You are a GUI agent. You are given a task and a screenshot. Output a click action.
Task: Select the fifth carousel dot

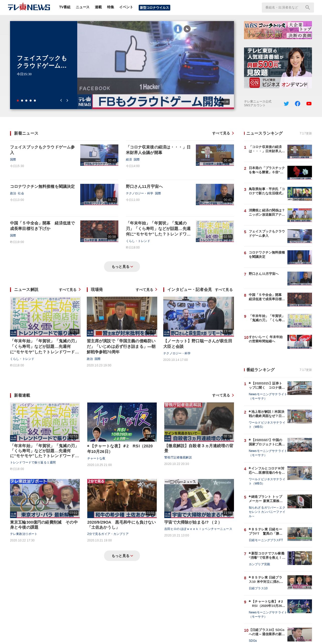pyautogui.click(x=35, y=101)
